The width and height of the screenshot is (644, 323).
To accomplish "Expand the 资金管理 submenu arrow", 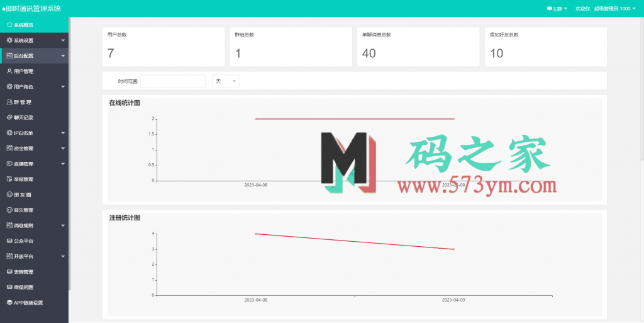I will [x=63, y=149].
